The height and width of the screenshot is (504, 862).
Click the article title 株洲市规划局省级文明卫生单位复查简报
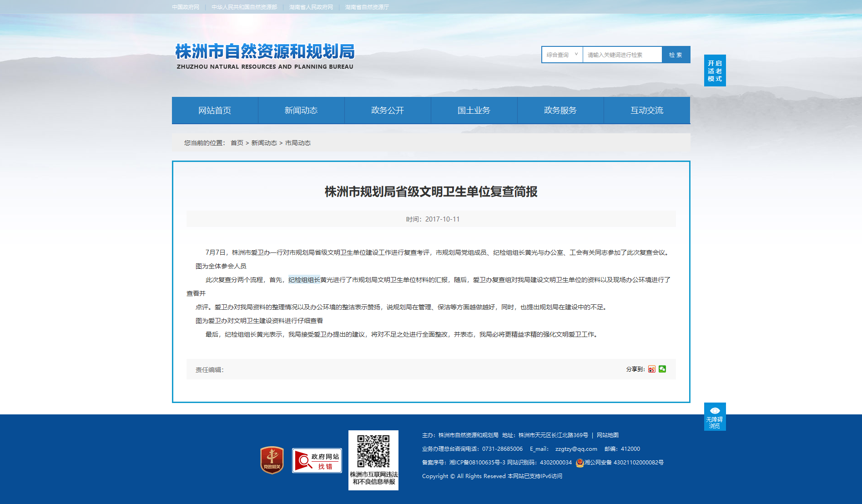(431, 192)
